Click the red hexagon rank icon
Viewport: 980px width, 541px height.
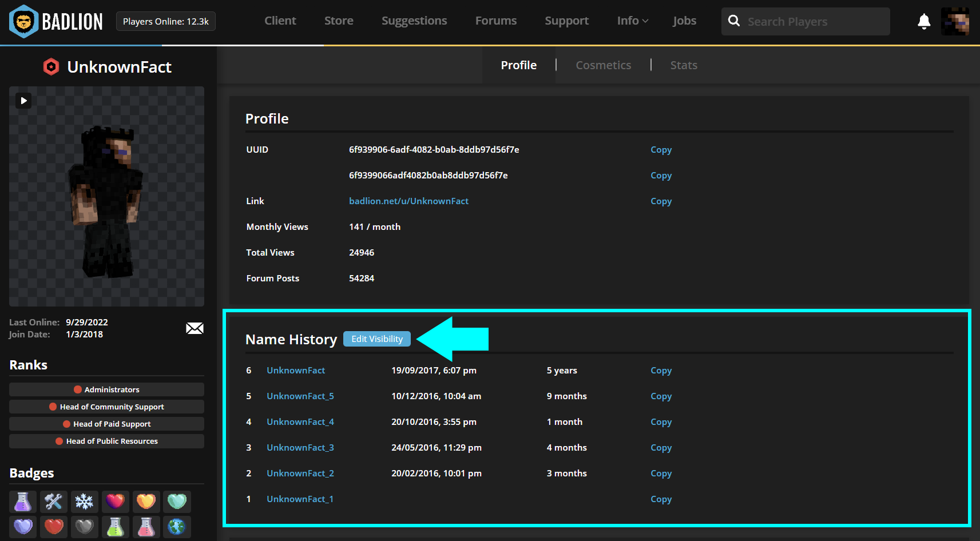click(51, 67)
